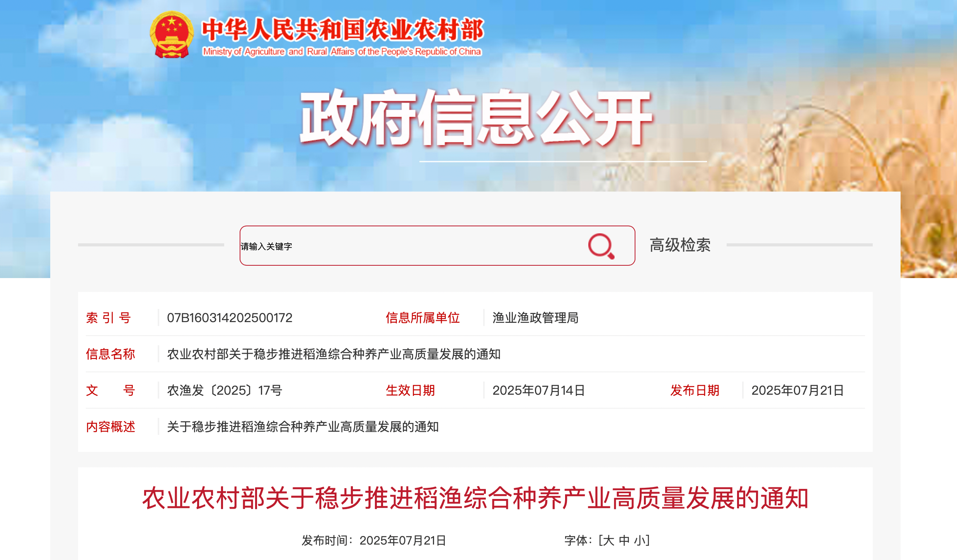
Task: Click the English ministry name subtitle
Action: pos(342,51)
